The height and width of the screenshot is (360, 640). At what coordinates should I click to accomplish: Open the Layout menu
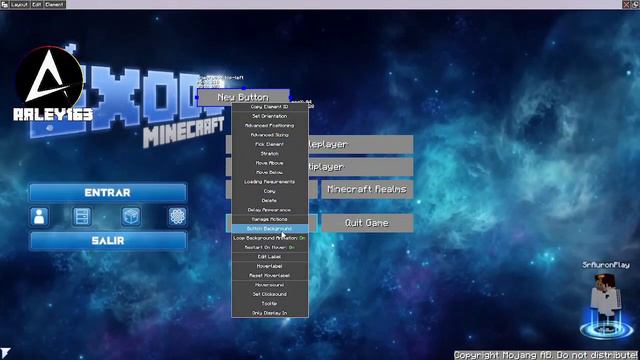coord(19,4)
